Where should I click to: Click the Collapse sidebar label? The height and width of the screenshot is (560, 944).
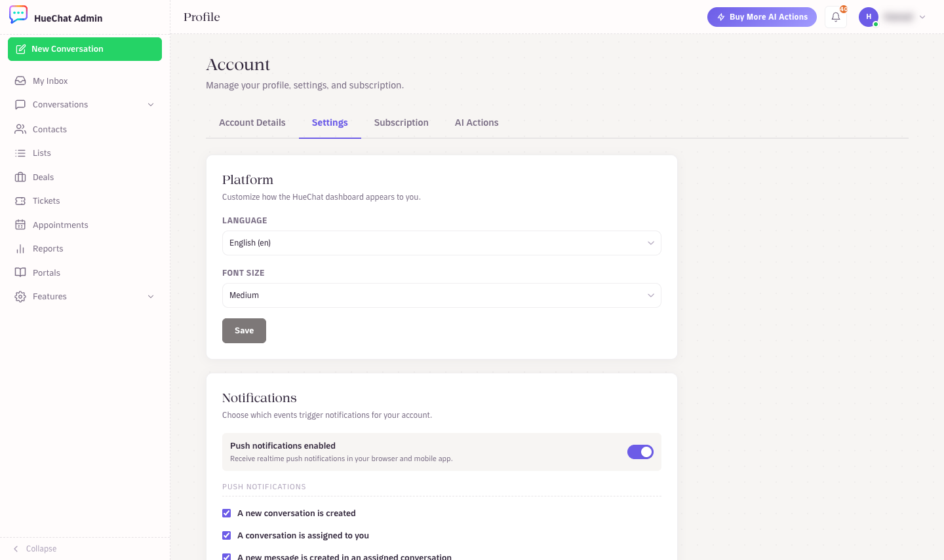pos(41,549)
